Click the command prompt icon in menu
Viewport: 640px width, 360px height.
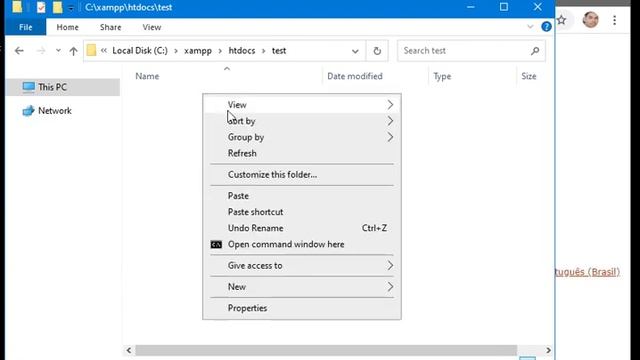tap(216, 244)
